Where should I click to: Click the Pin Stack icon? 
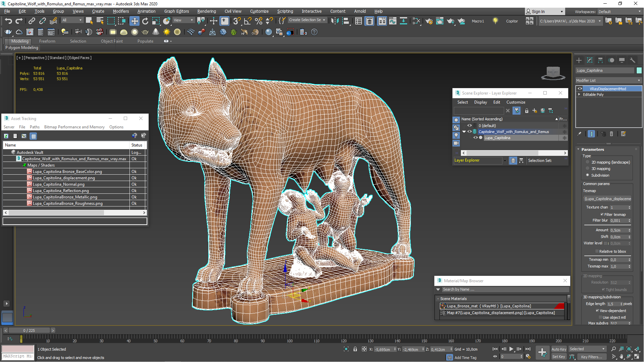tap(579, 134)
